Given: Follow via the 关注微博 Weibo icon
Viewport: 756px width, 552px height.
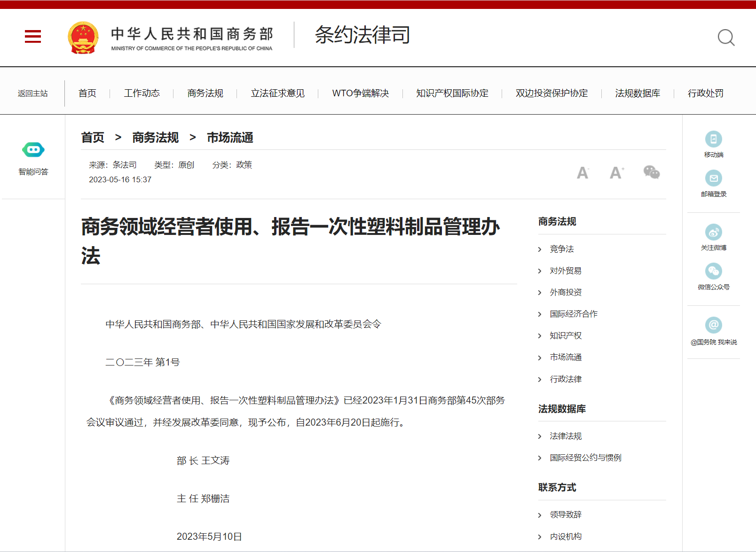Looking at the screenshot, I should tap(714, 232).
